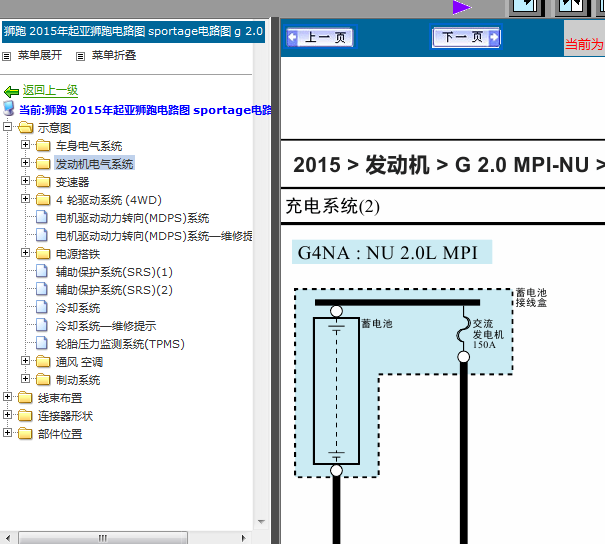Select the 变速器 tree item
The image size is (605, 544).
click(x=72, y=182)
